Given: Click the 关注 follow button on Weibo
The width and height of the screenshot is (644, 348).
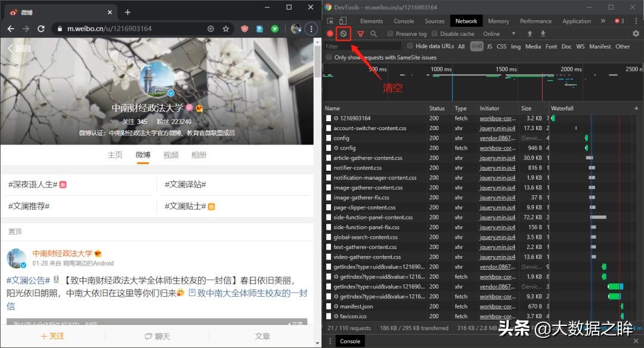Looking at the screenshot, I should click(x=52, y=335).
